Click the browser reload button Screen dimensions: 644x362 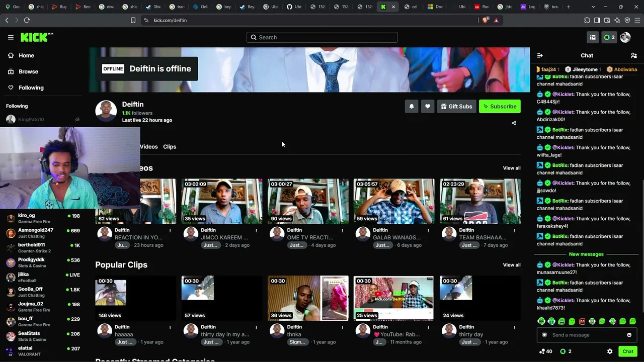pos(27,20)
